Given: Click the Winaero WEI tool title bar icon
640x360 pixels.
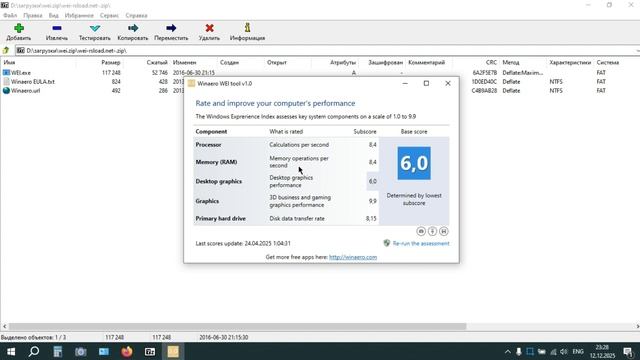Looking at the screenshot, I should point(191,83).
